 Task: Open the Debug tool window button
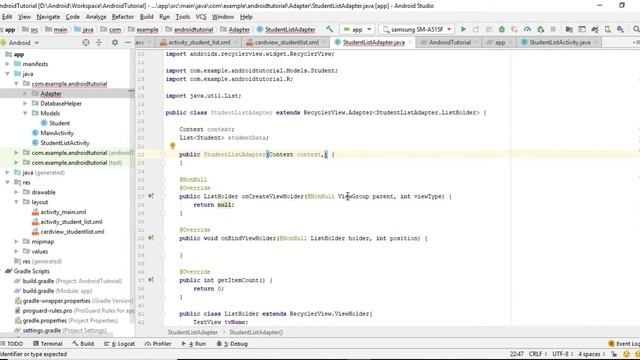click(232, 344)
